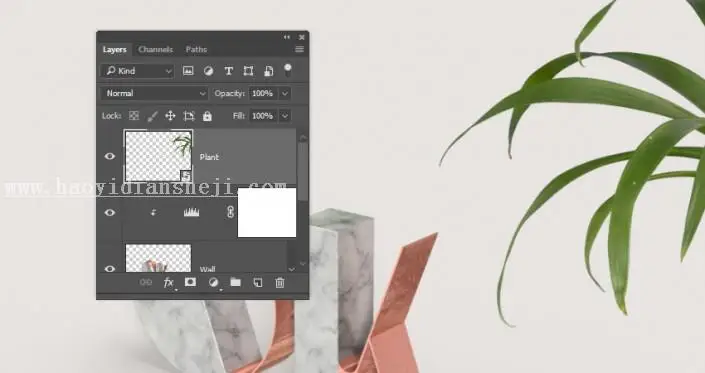Filter for smart objects icon
705x373 pixels.
(x=268, y=71)
